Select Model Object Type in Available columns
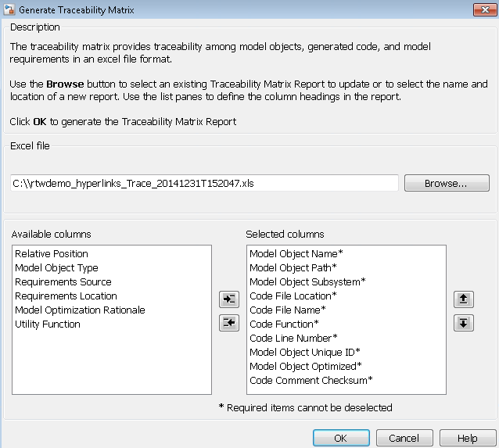 56,267
